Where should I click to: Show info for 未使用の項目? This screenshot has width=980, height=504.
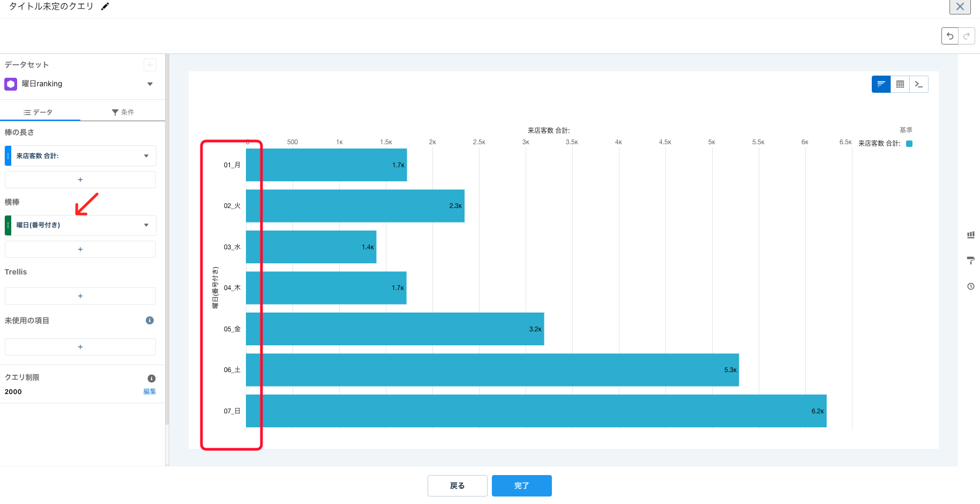click(x=150, y=320)
